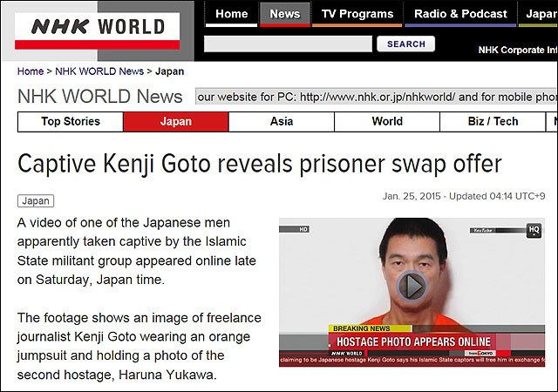This screenshot has height=392, width=558.
Task: Follow the Home breadcrumb link
Action: 31,71
